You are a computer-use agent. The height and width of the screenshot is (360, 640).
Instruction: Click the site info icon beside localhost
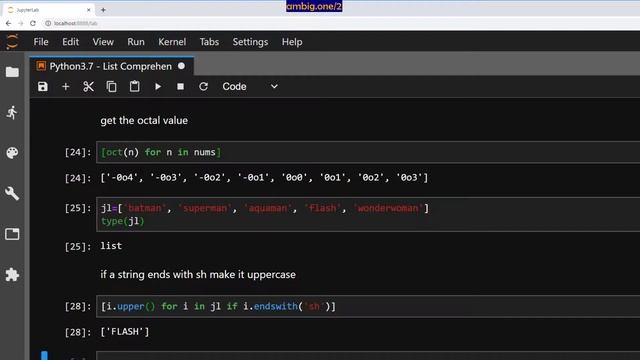pos(48,23)
